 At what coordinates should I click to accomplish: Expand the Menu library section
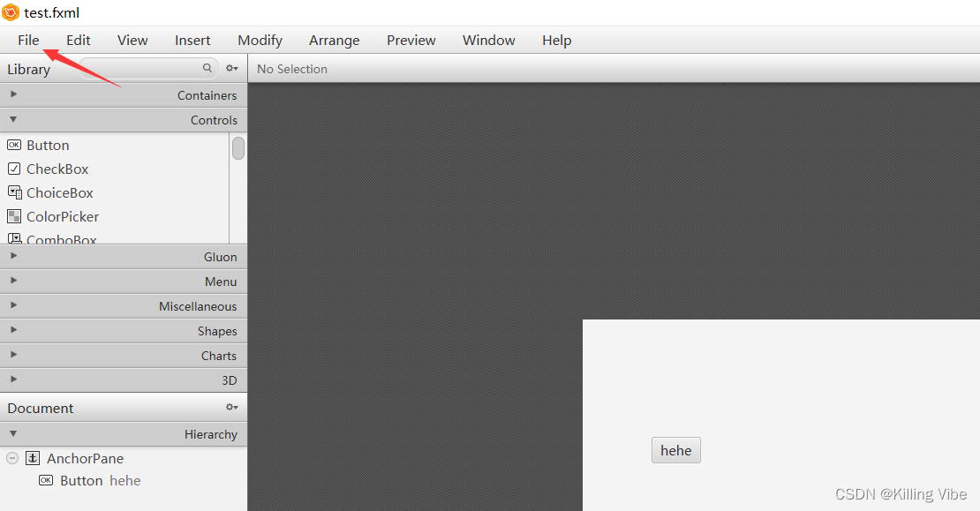tap(124, 282)
